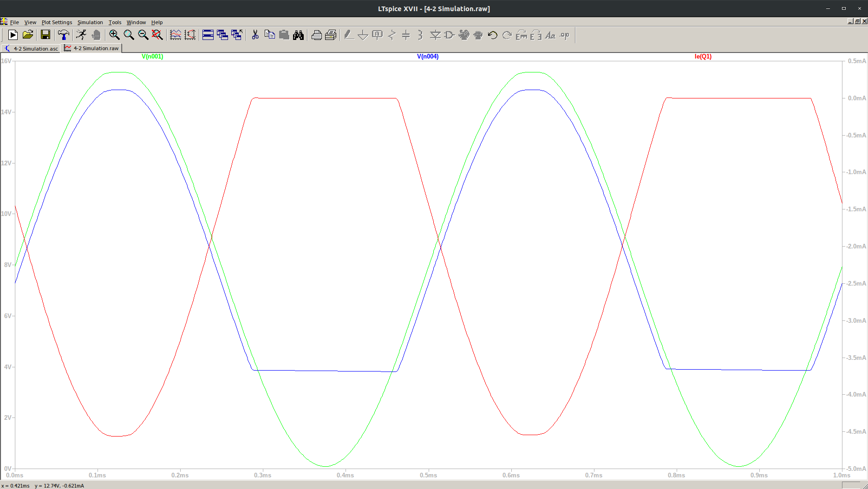
Task: Click the Zoom Out magnifier icon
Action: 143,35
